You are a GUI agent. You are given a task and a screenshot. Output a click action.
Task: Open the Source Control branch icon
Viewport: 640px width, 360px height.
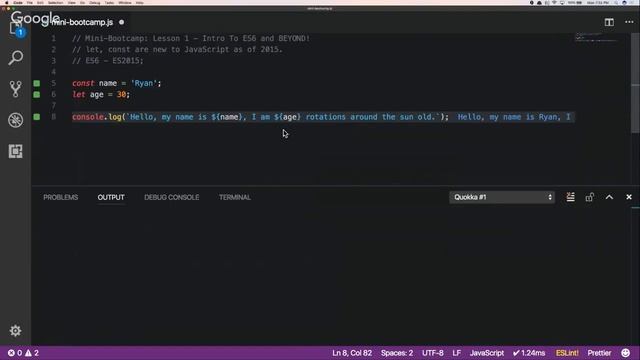[16, 89]
